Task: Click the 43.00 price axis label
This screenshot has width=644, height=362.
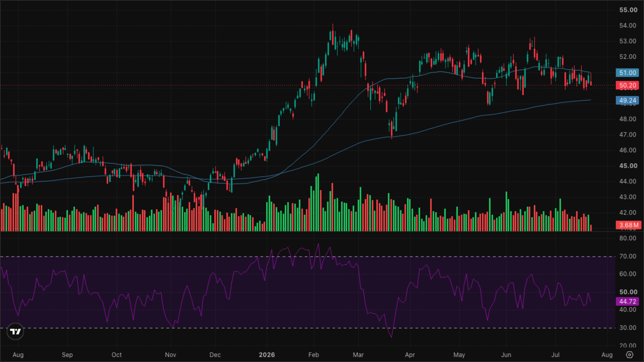Action: (x=628, y=197)
